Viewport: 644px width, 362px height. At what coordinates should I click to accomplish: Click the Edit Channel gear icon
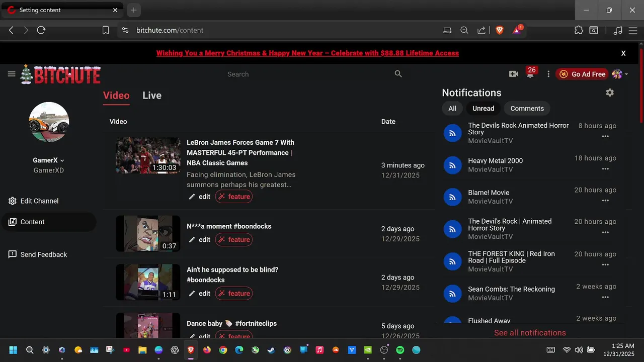[13, 201]
